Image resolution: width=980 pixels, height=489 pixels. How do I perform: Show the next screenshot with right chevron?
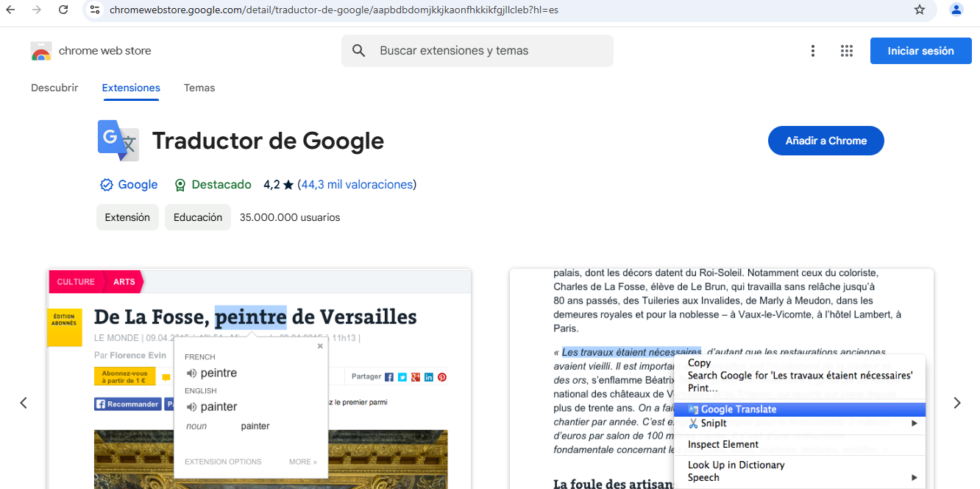pyautogui.click(x=956, y=402)
